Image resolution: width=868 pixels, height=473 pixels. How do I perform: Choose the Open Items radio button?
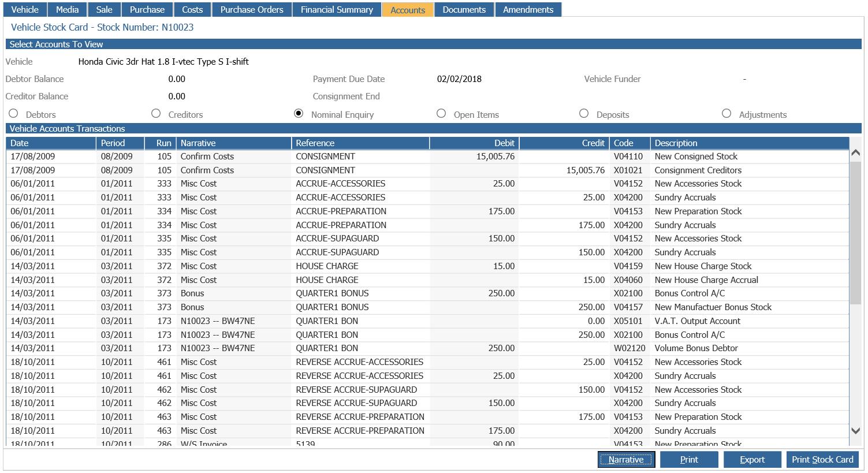(441, 114)
